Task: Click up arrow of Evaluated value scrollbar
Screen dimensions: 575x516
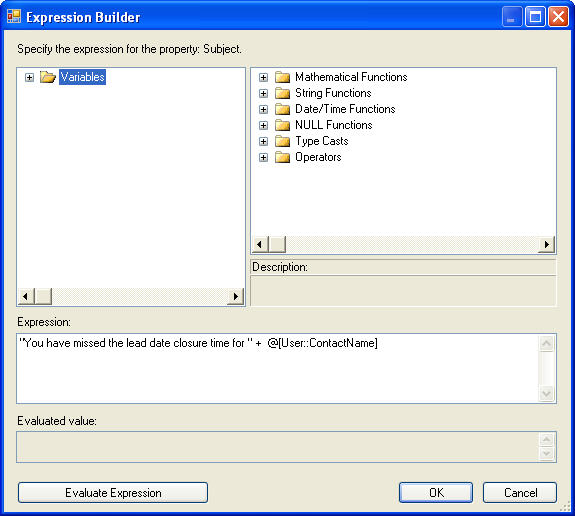Action: pos(546,440)
